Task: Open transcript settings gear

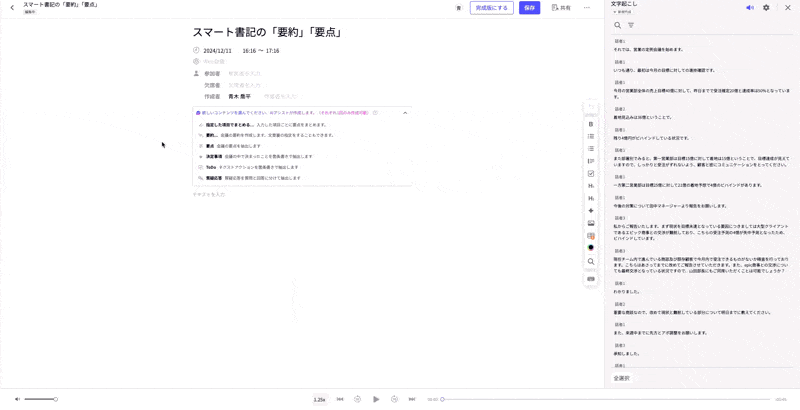Action: click(x=767, y=8)
